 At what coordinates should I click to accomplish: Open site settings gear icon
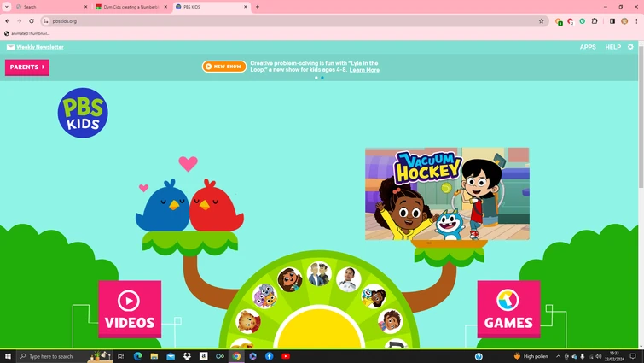point(630,47)
